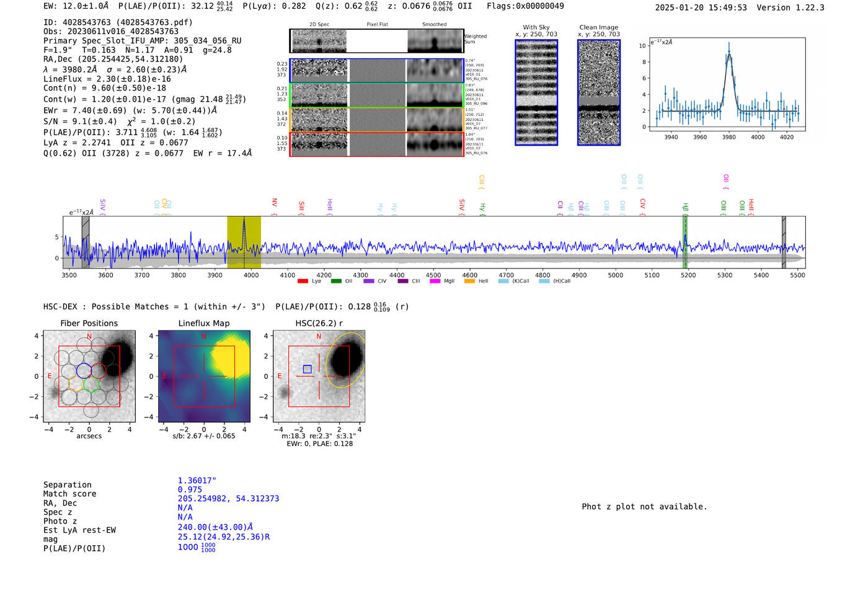Click the 's/b: 2.67 +/- 0.065' caption
This screenshot has width=868, height=591.
click(x=204, y=436)
